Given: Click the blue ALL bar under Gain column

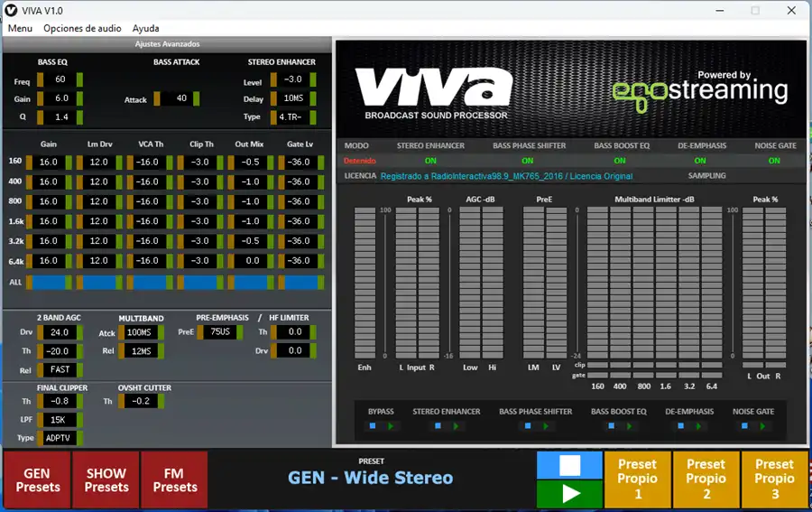Looking at the screenshot, I should [x=50, y=283].
